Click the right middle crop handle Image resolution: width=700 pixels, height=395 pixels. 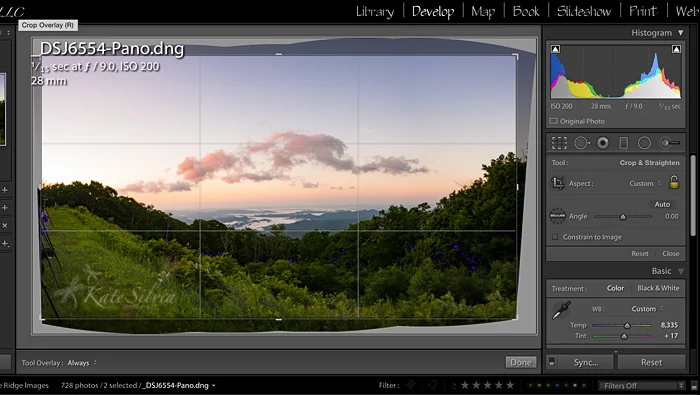pos(517,187)
